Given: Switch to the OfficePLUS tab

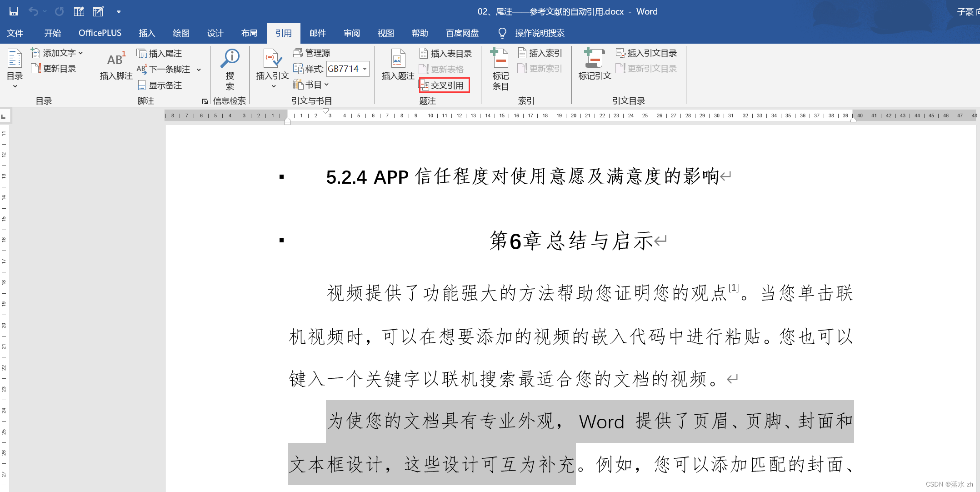Looking at the screenshot, I should click(100, 33).
